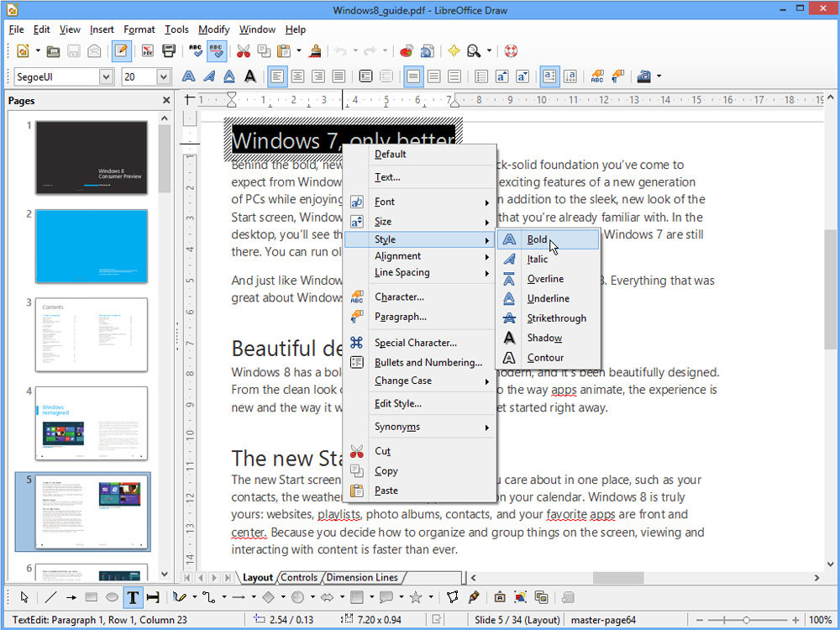Select the Text tool in the drawing toolbar
This screenshot has height=630, width=840.
click(133, 597)
